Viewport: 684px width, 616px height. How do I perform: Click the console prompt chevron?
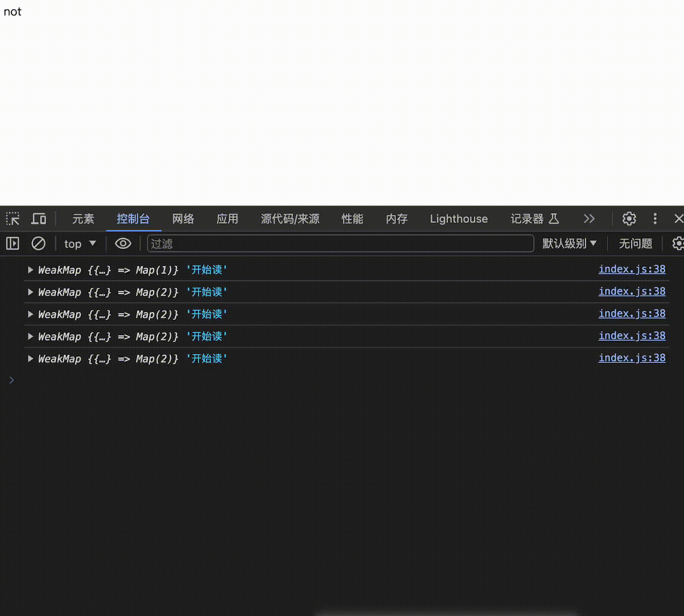pos(12,380)
